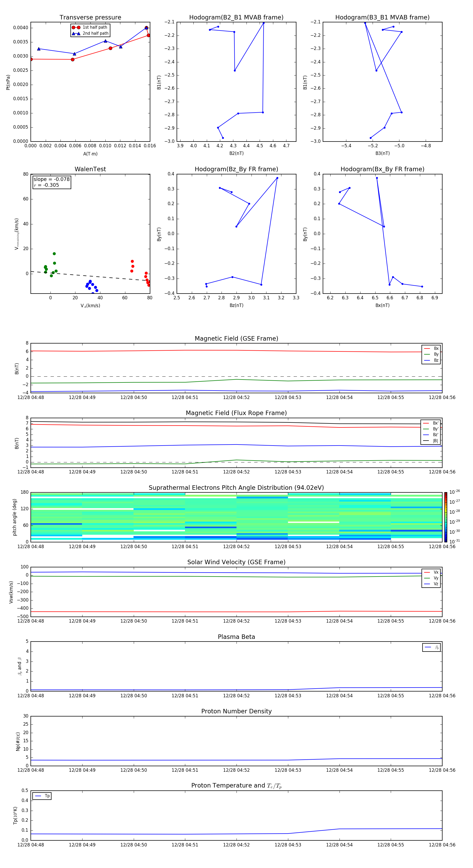Click '|B|' in the flux rope legend
The image size is (473, 868).
point(435,441)
